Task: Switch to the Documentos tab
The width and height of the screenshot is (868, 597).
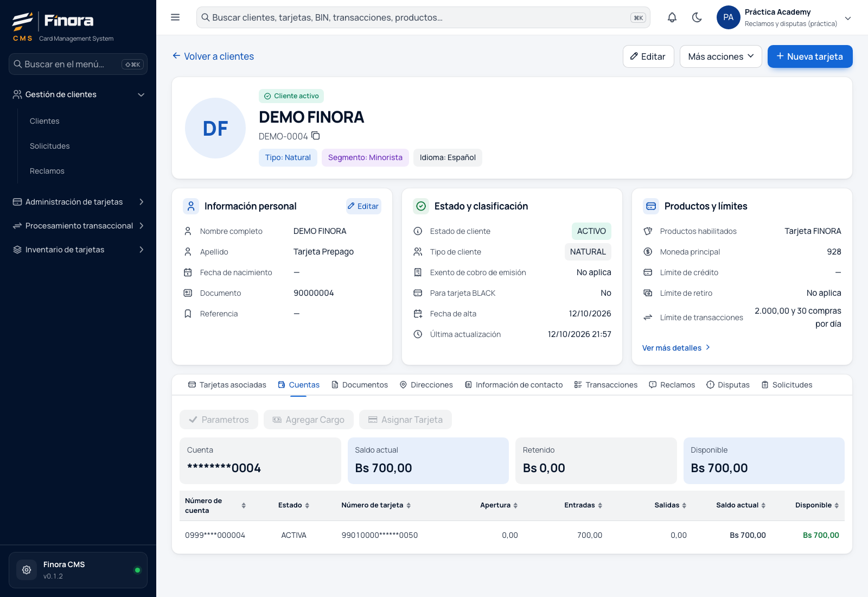Action: (x=360, y=385)
